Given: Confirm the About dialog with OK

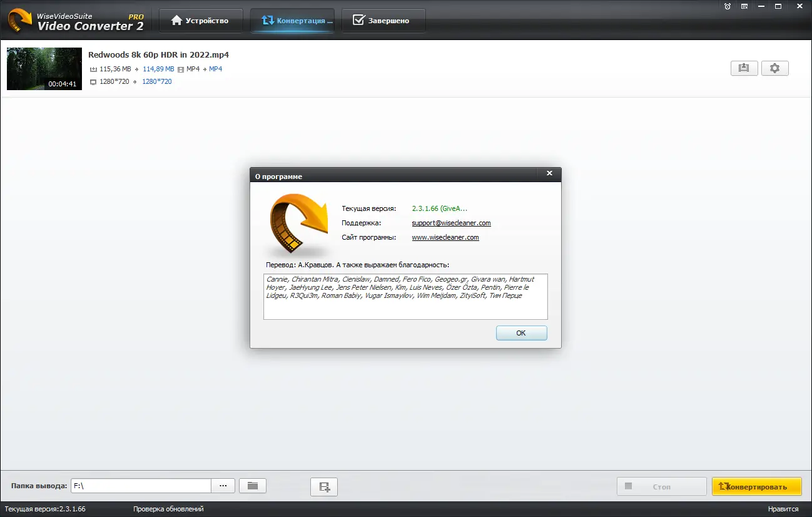Looking at the screenshot, I should 521,332.
